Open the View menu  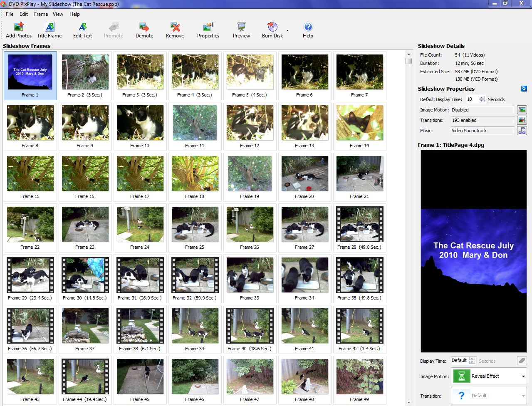58,14
